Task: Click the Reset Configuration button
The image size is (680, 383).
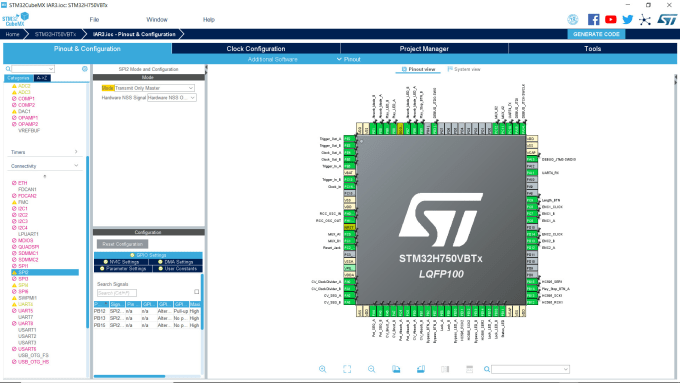Action: [123, 244]
